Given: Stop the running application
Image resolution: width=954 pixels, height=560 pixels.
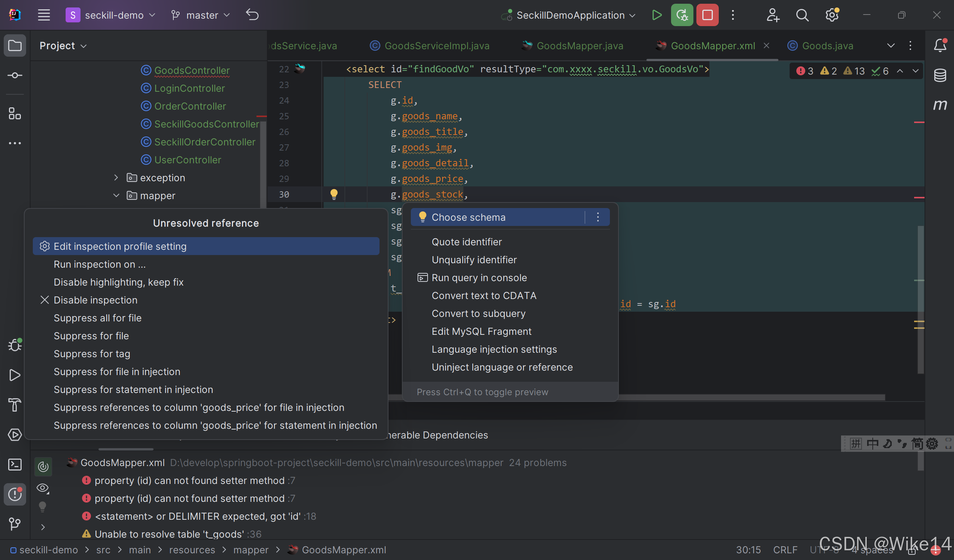Looking at the screenshot, I should click(708, 15).
